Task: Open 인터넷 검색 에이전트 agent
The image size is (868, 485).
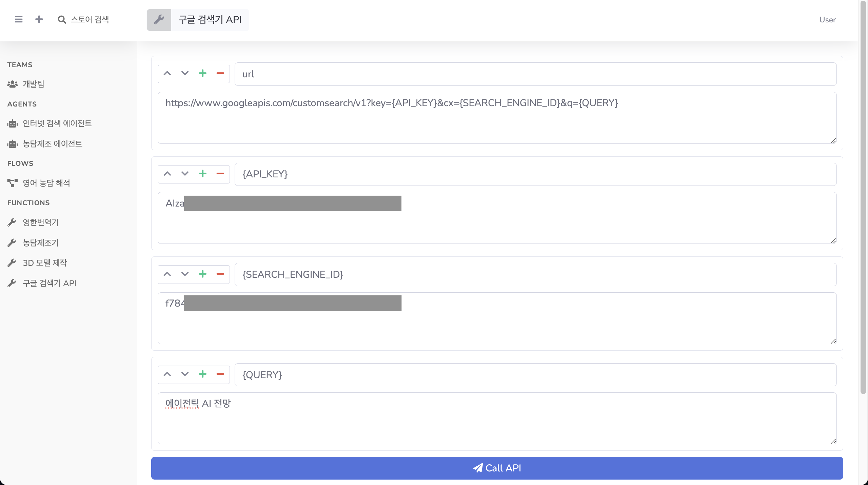Action: coord(50,123)
